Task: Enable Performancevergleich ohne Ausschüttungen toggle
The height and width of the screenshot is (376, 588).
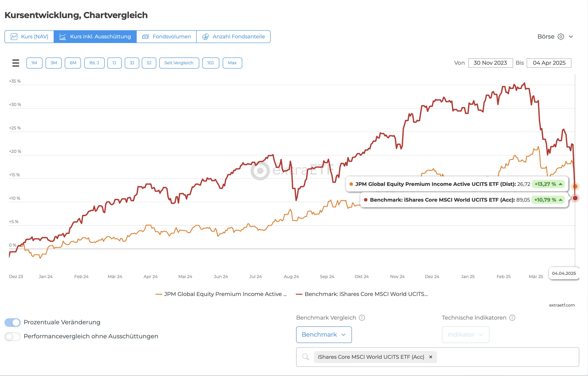Action: point(13,336)
